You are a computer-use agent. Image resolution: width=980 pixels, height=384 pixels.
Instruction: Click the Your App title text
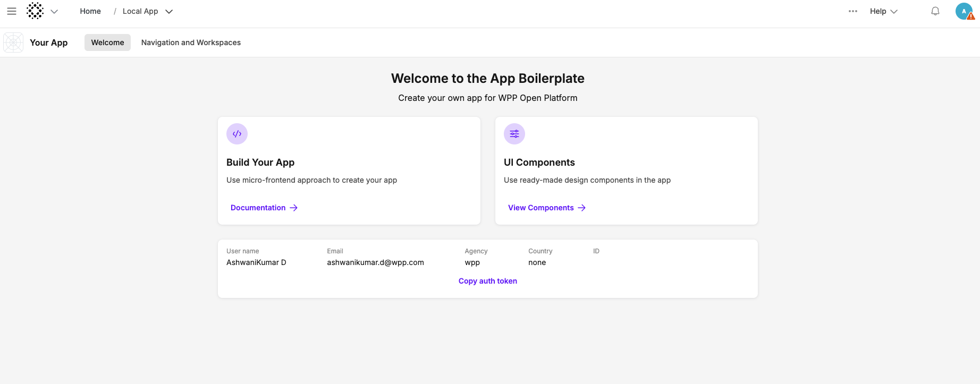coord(49,42)
